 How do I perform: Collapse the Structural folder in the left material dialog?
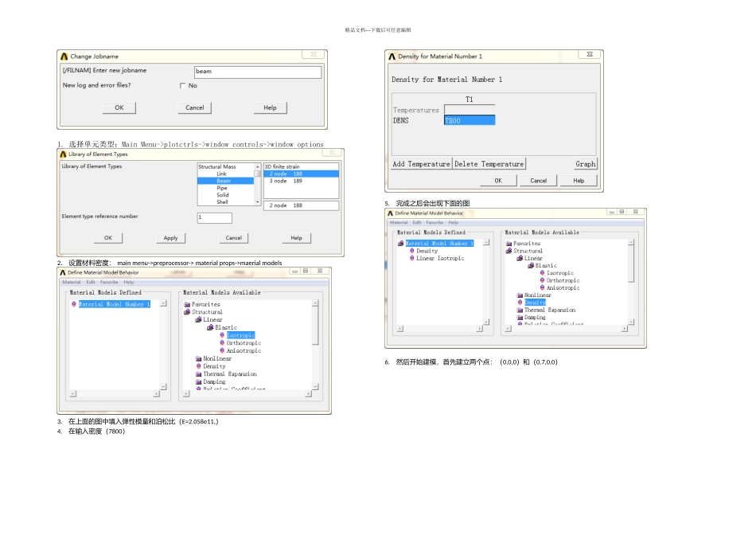187,312
